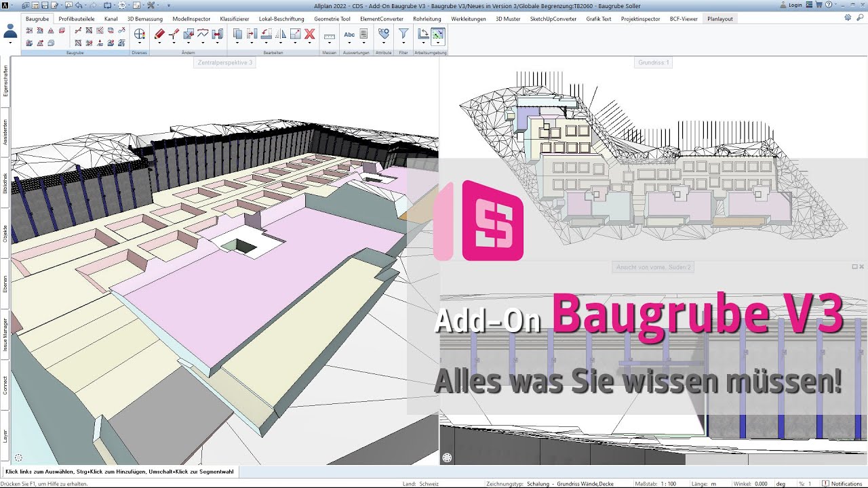This screenshot has height=488, width=868.
Task: Expand dropdown under the Filter icon
Action: 403,43
